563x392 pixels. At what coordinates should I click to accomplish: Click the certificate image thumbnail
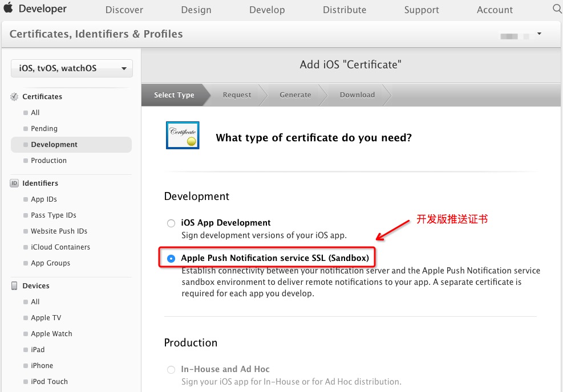tap(183, 135)
